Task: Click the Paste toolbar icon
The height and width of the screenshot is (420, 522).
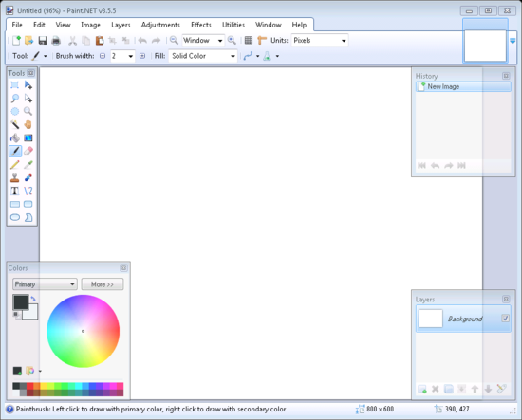Action: click(x=100, y=40)
